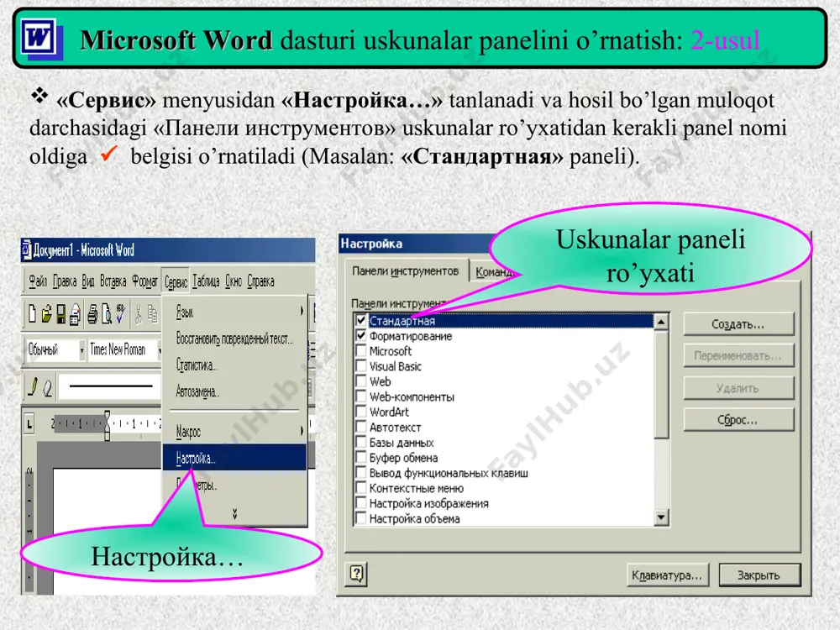Open the Times New Roman font dropdown
The height and width of the screenshot is (630, 840).
[x=159, y=350]
